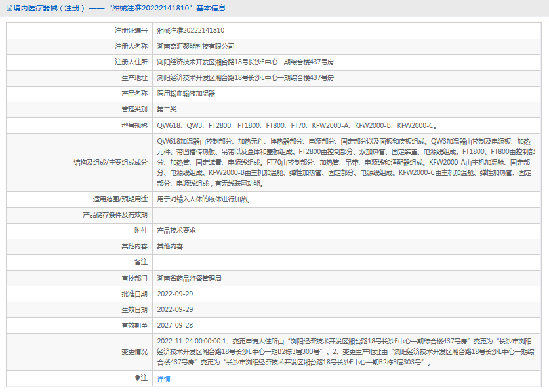Open the 详情 link in the 注 row
The width and height of the screenshot is (549, 392).
pos(163,378)
